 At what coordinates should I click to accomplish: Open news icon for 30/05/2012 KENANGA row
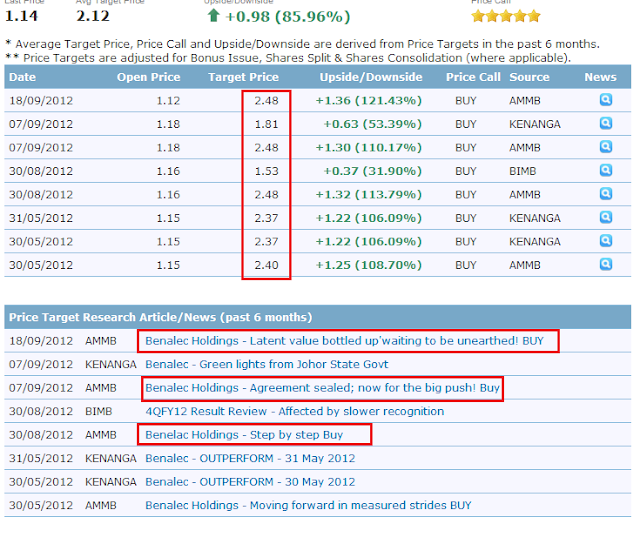[x=606, y=241]
